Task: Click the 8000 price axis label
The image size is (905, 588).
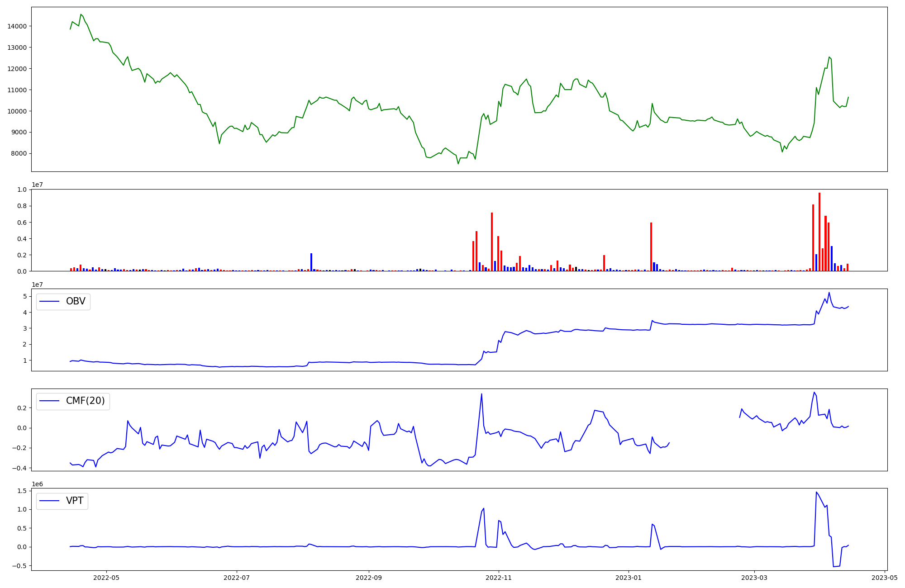Action: point(19,154)
